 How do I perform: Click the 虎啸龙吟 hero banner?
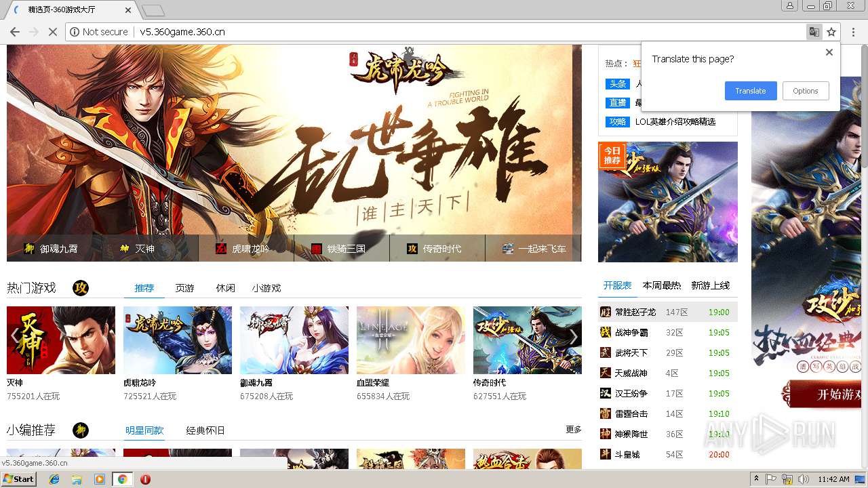click(294, 140)
